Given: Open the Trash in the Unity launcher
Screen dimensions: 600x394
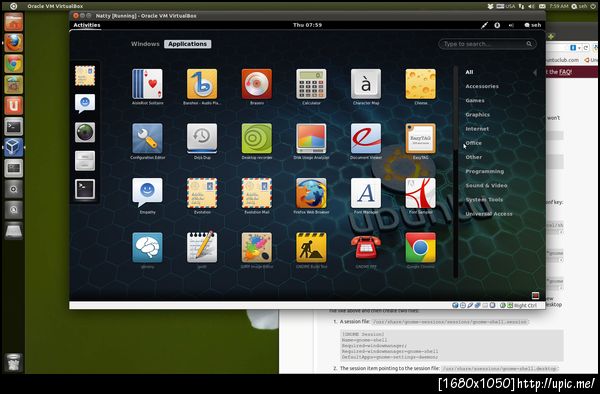Looking at the screenshot, I should point(13,363).
